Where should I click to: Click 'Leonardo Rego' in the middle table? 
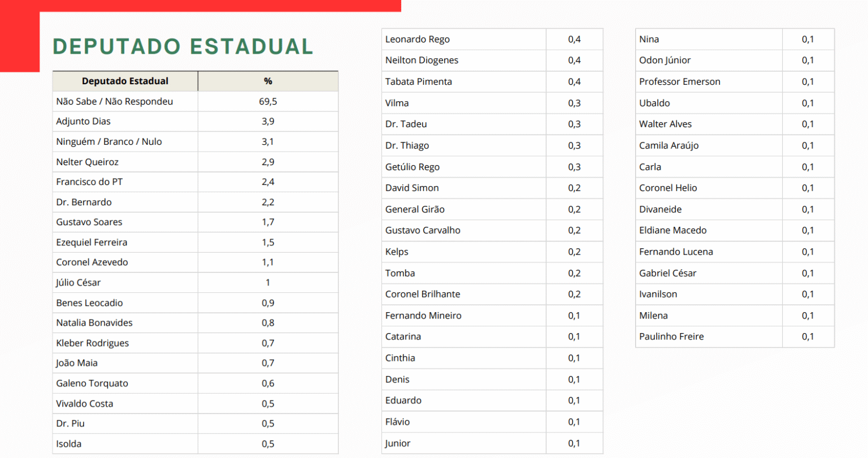(418, 39)
